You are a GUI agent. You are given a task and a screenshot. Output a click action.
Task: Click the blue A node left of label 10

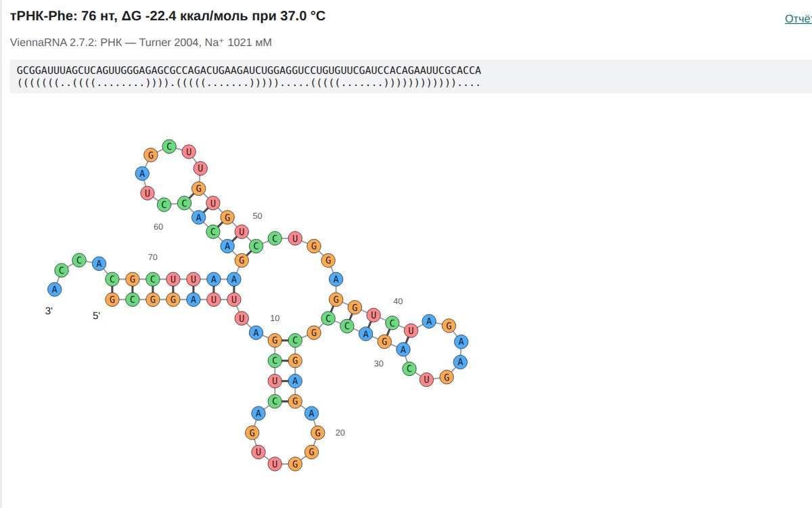tap(256, 332)
